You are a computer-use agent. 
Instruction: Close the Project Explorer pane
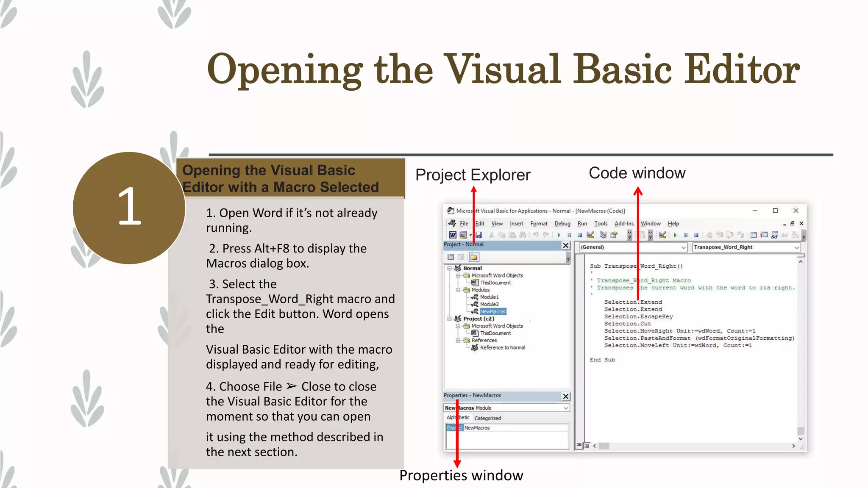[x=565, y=245]
